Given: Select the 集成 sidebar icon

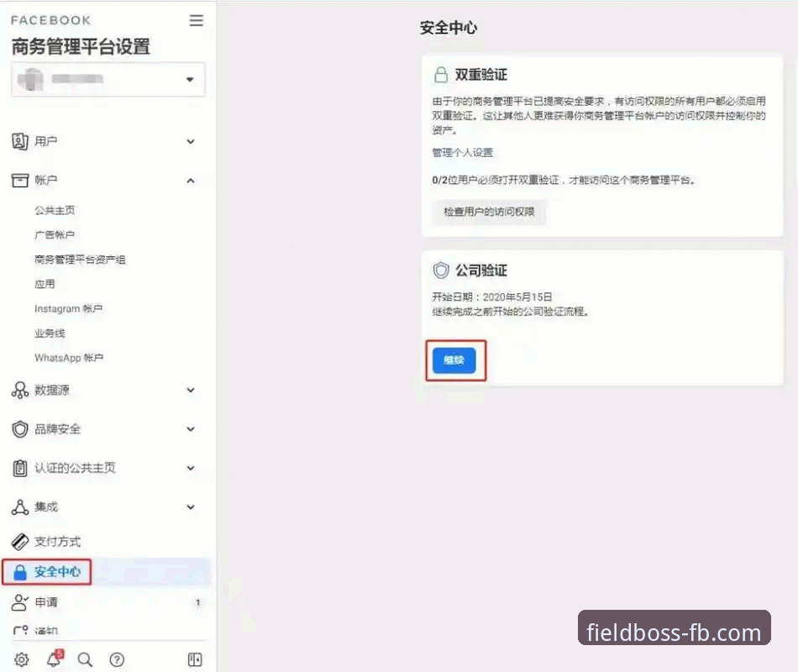Looking at the screenshot, I should 20,507.
